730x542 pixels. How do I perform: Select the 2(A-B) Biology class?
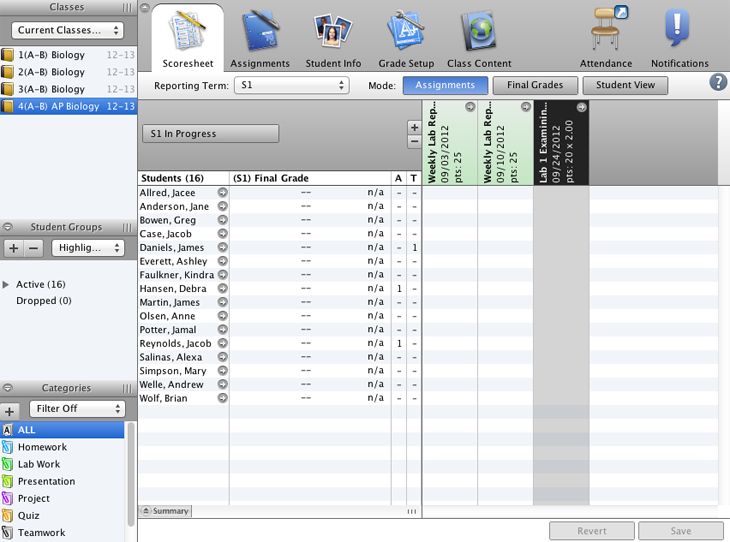pos(51,72)
